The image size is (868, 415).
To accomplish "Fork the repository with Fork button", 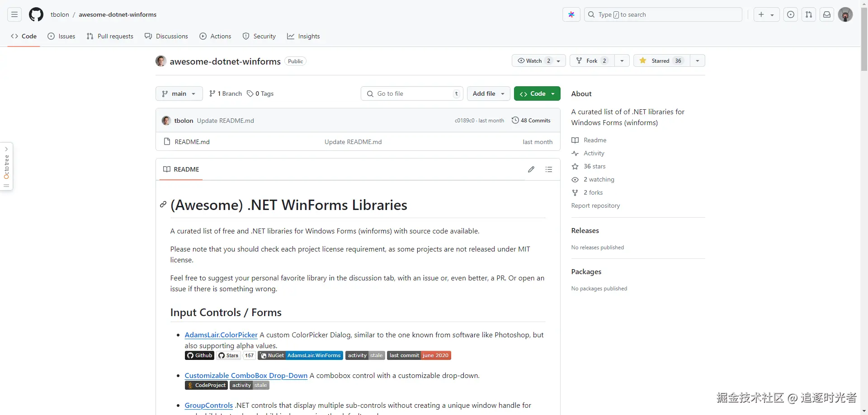I will (x=592, y=61).
